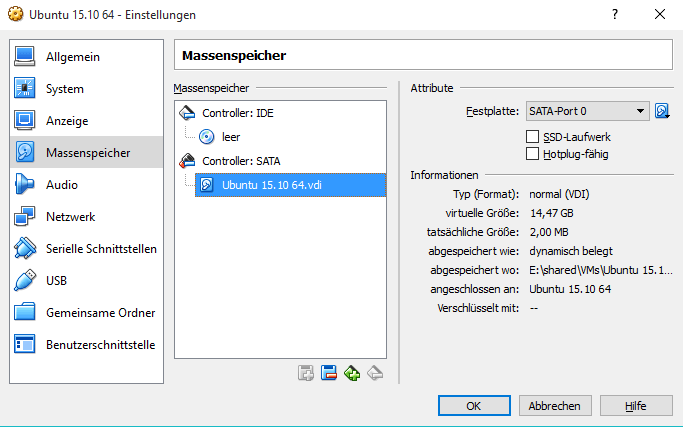Click the Abbrechen button
The image size is (683, 427).
point(552,406)
